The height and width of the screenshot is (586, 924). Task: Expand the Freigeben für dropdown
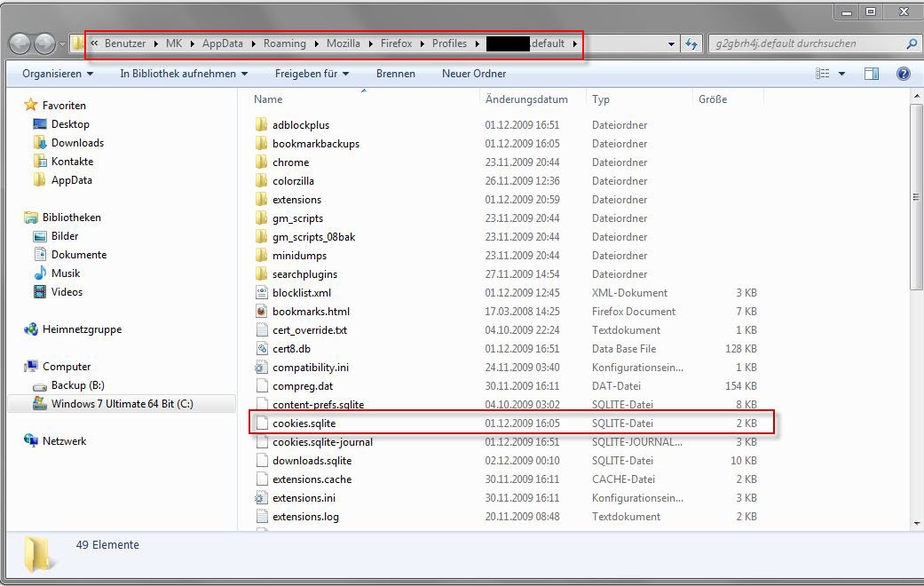(312, 74)
